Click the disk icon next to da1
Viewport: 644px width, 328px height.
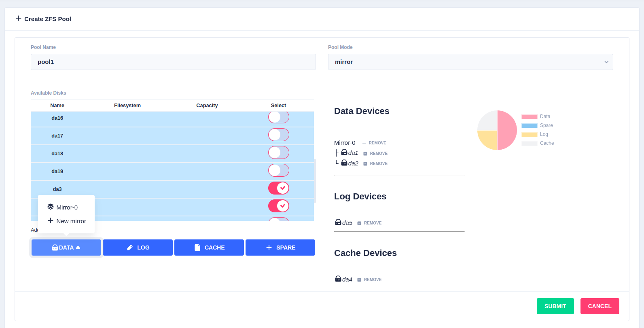point(344,152)
